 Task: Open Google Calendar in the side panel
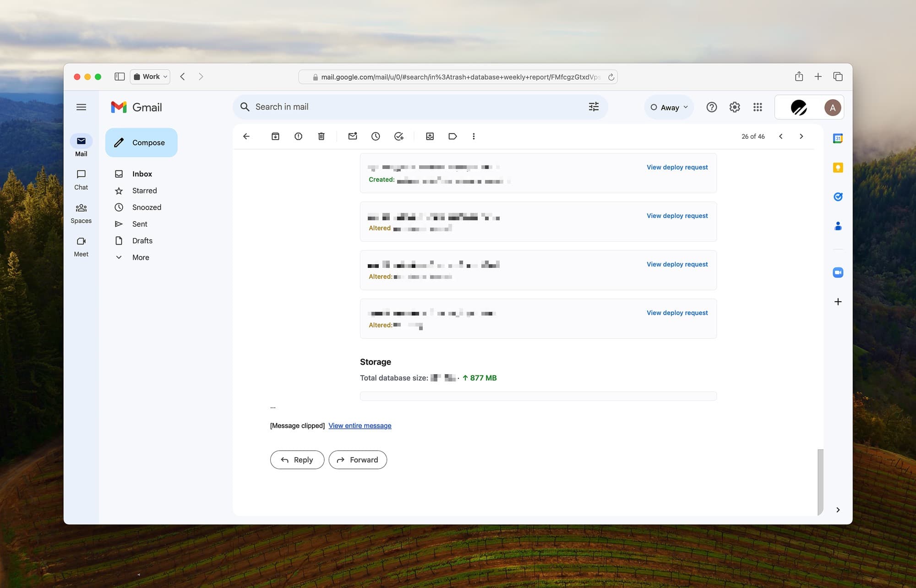(x=838, y=138)
